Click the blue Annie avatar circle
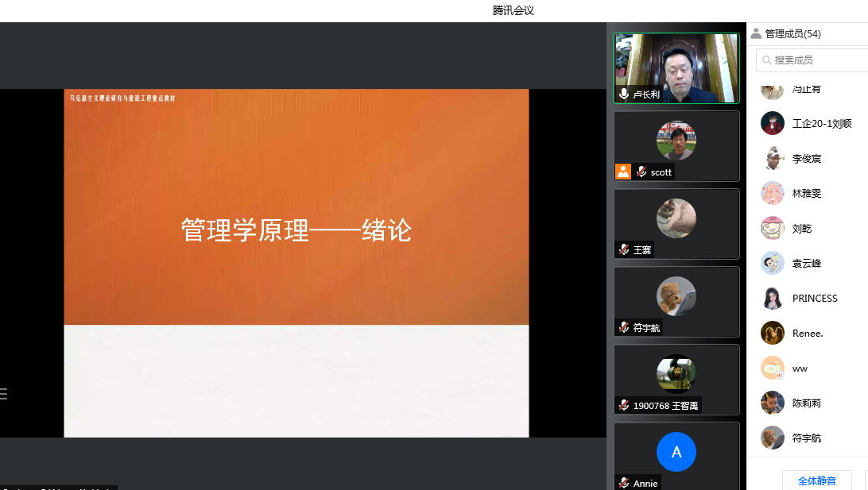This screenshot has height=490, width=868. (676, 453)
